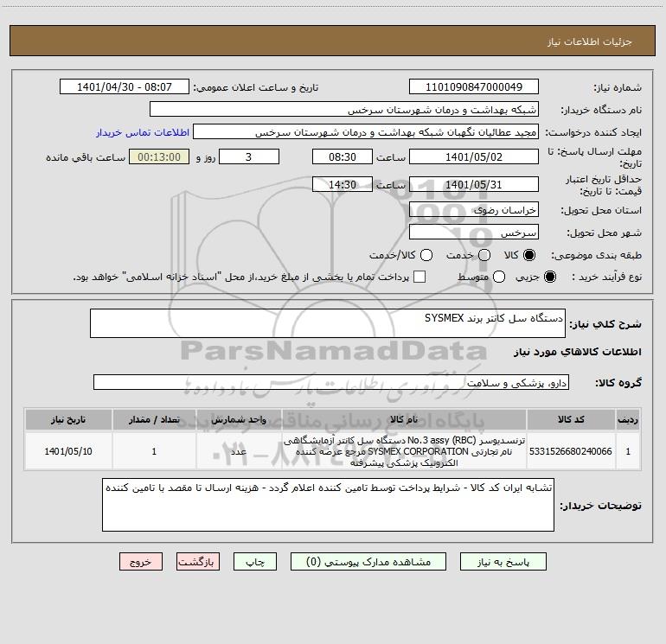
Task: Click the delivery province field خراسان رضوی
Action: (474, 209)
